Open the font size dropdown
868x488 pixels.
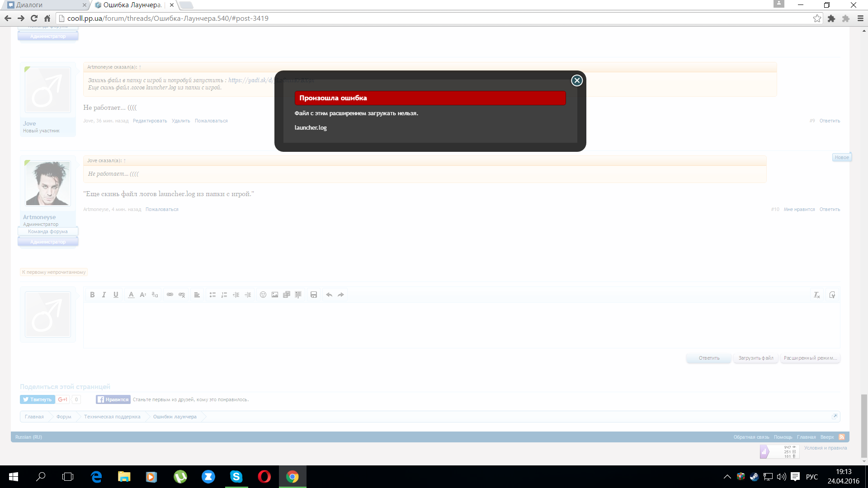coord(143,295)
